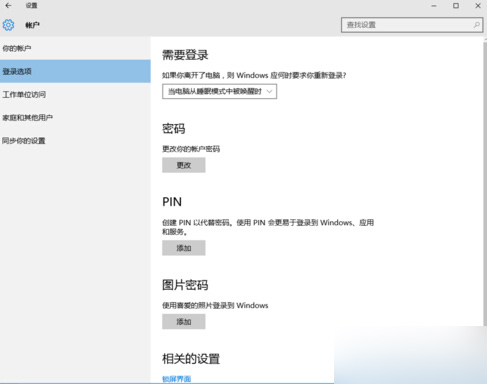
Task: Focus the 查找设置 search field
Action: [x=412, y=25]
